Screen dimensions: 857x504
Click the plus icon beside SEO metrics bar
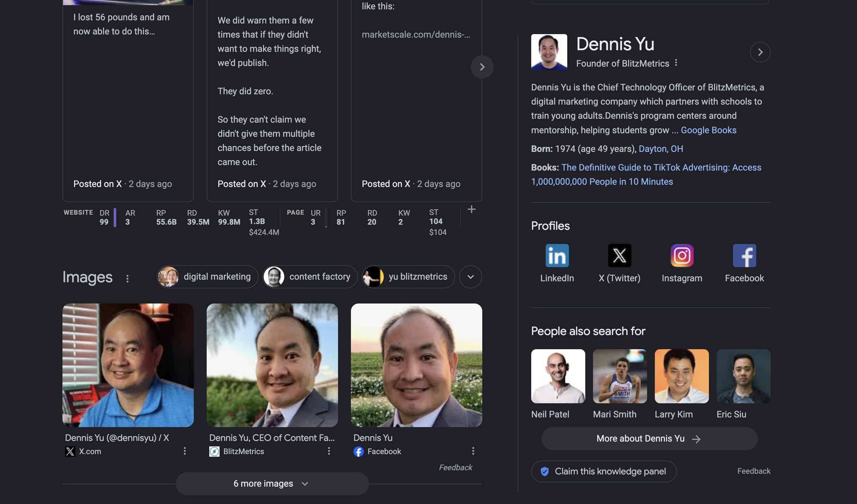point(471,209)
